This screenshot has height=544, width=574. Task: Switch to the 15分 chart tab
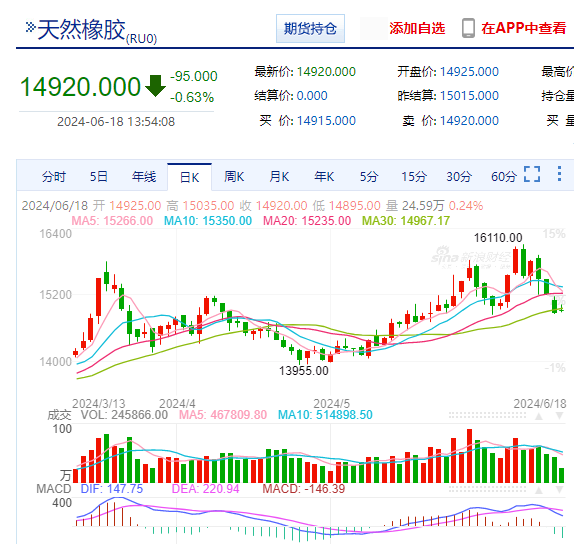[414, 177]
